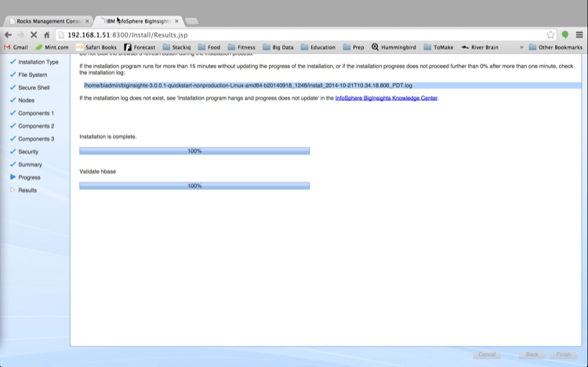Expand the ToMake bookmarks folder

[x=438, y=47]
